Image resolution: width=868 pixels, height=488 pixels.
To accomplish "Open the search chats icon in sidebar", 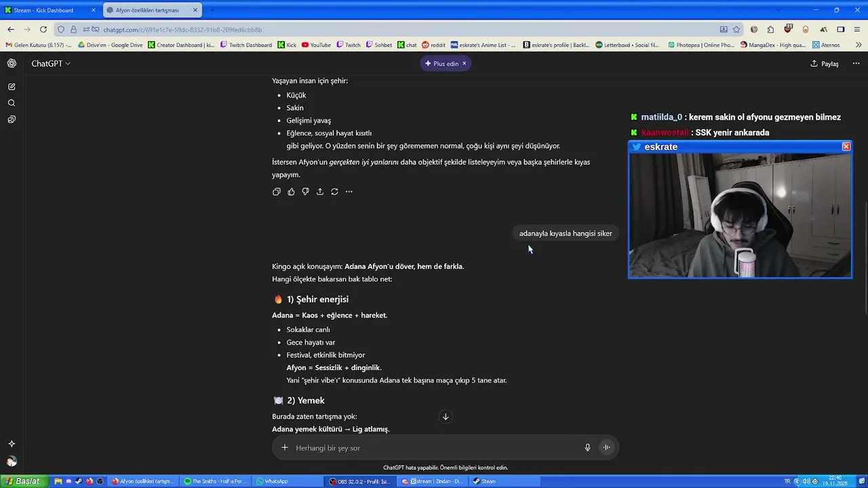I will pos(12,103).
